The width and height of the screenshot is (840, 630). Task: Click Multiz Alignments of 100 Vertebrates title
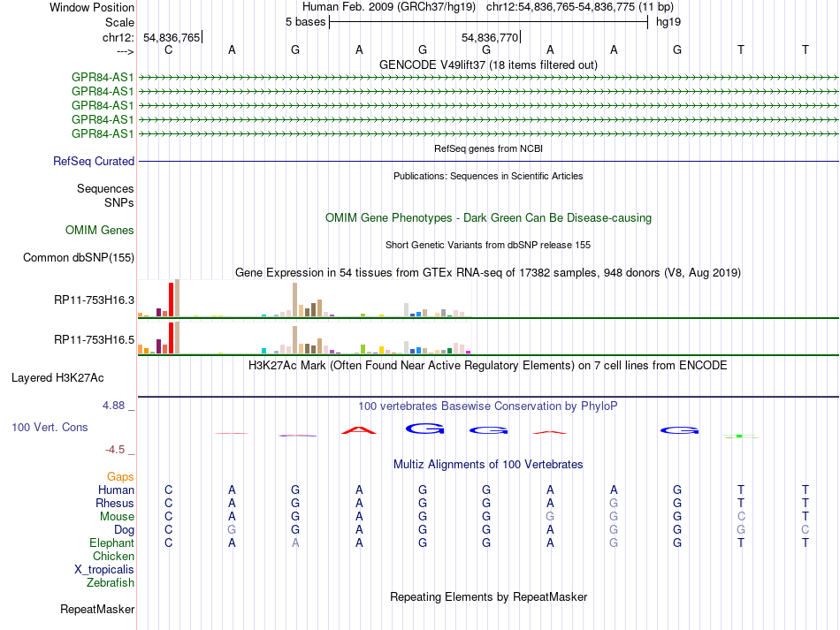click(488, 464)
